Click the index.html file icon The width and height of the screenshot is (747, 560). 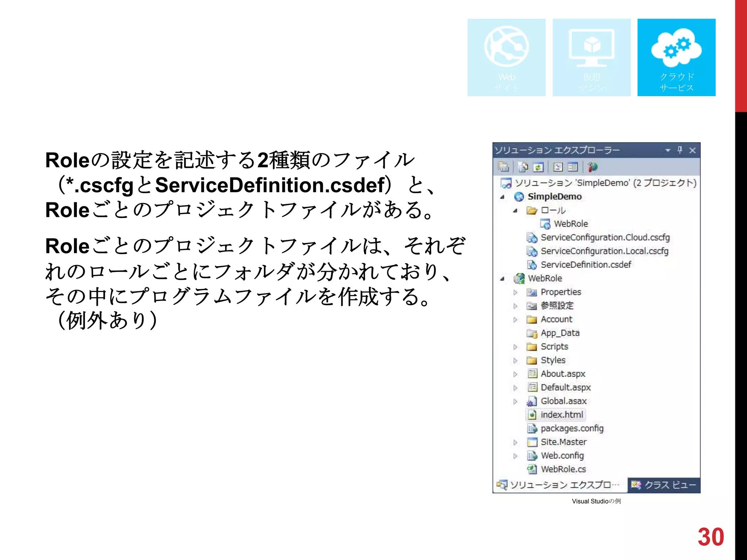533,415
